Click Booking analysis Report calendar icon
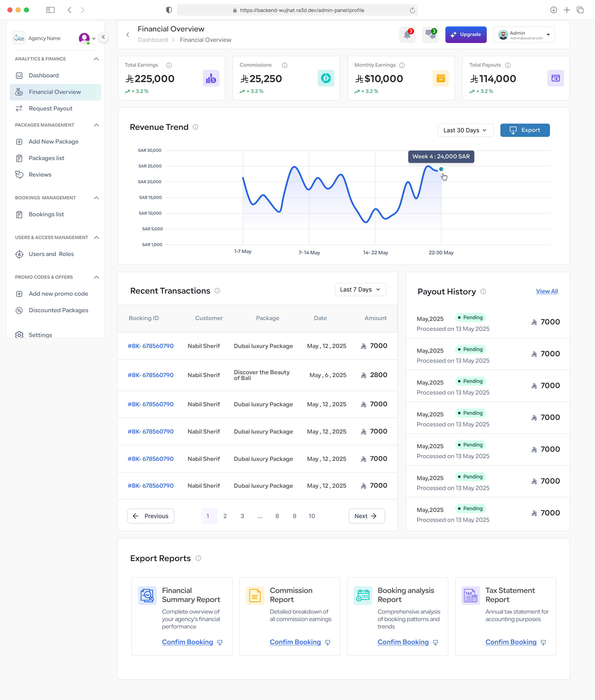The width and height of the screenshot is (595, 700). (x=363, y=595)
